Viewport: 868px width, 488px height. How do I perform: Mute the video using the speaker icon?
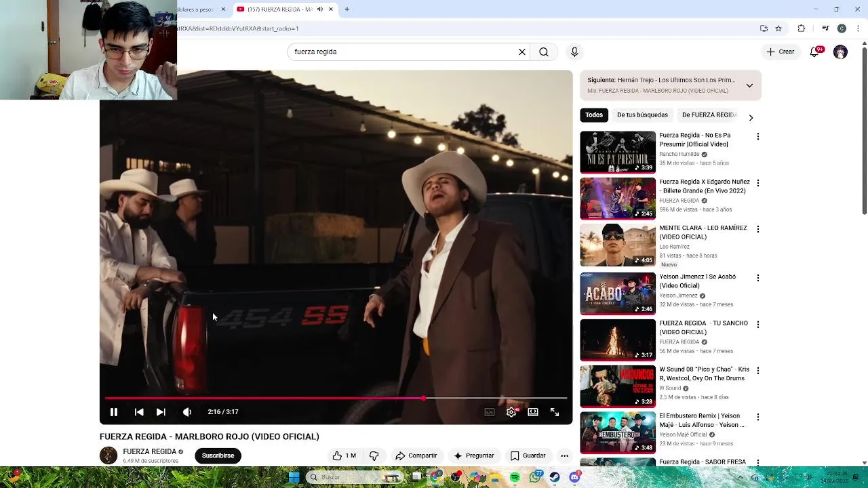pos(187,412)
